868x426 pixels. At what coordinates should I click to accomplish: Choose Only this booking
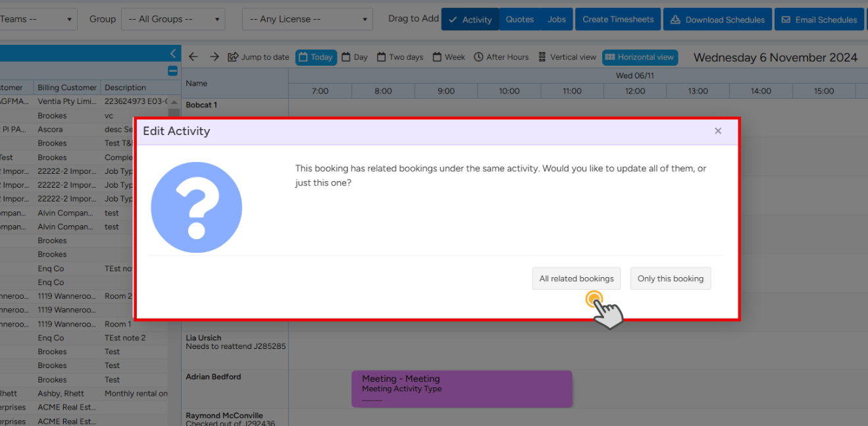click(671, 279)
